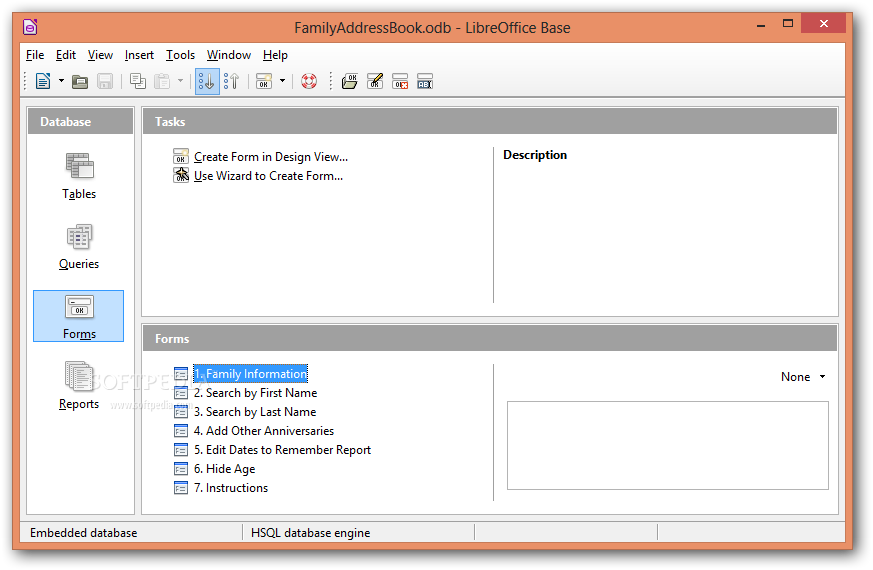This screenshot has width=873, height=570.
Task: Select form 5. Edit Dates to Remember Report
Action: point(282,450)
